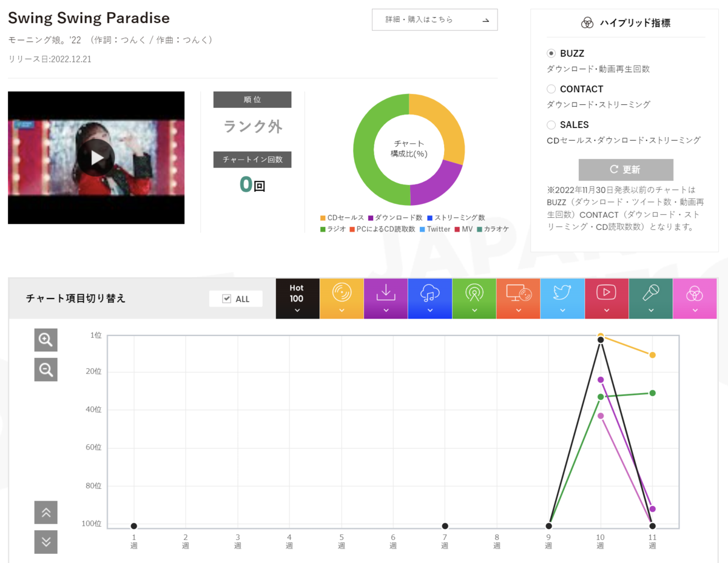Expand chevron under radio tab
The height and width of the screenshot is (563, 728).
click(474, 311)
